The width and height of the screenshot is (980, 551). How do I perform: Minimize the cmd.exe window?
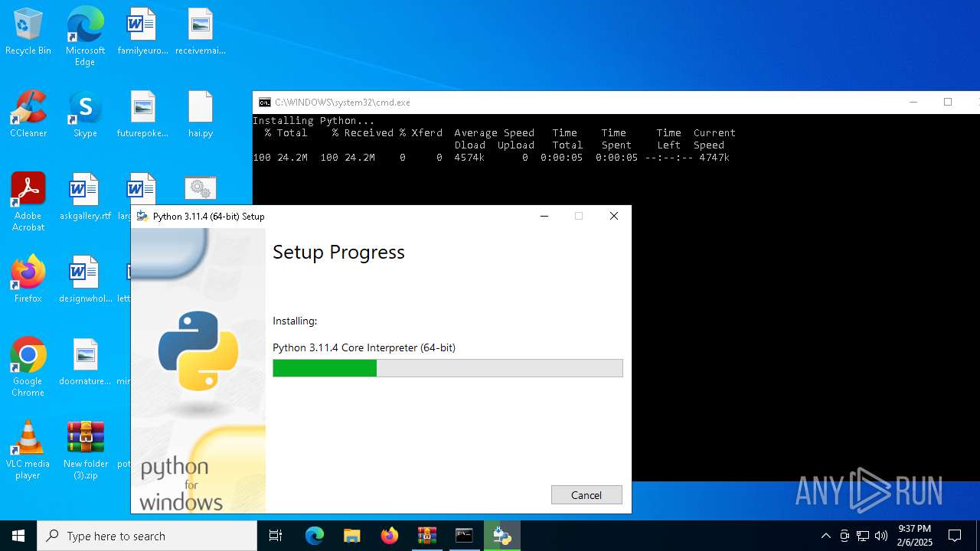click(x=913, y=103)
